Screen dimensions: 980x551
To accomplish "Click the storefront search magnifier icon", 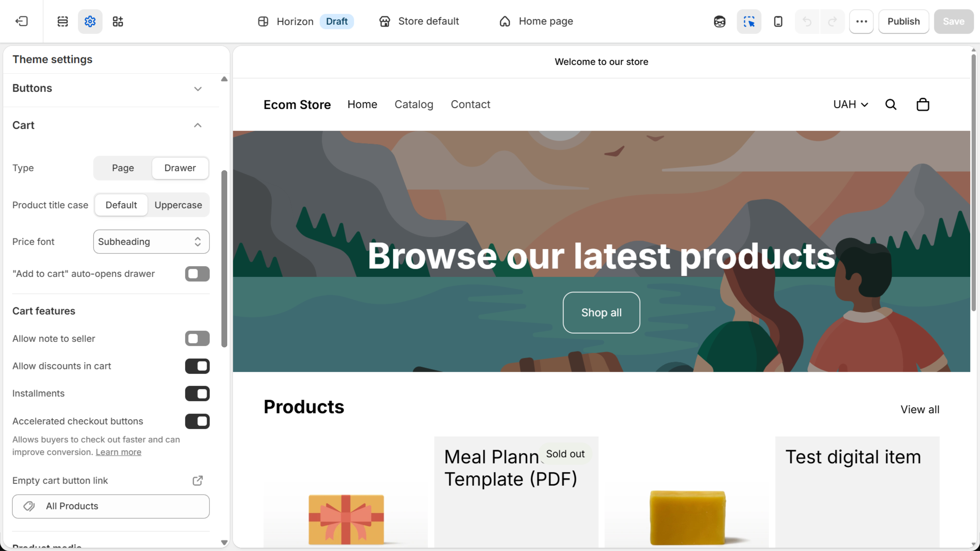I will point(891,104).
